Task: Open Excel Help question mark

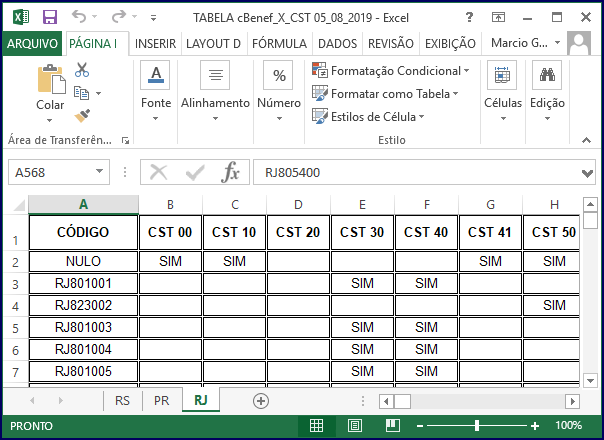Action: click(469, 17)
